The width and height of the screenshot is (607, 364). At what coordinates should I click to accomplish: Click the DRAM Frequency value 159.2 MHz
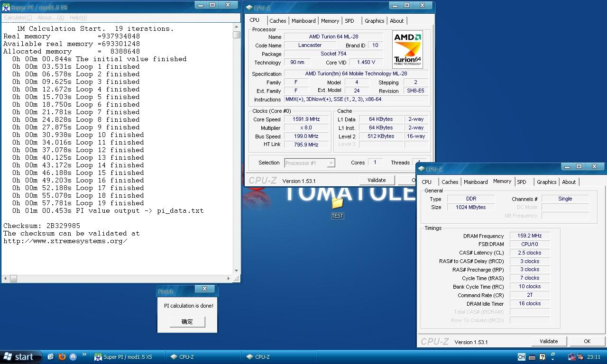coord(530,236)
